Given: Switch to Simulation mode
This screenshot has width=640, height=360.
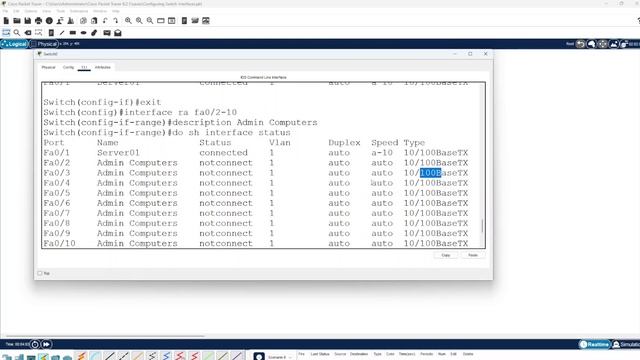Looking at the screenshot, I should tap(627, 344).
